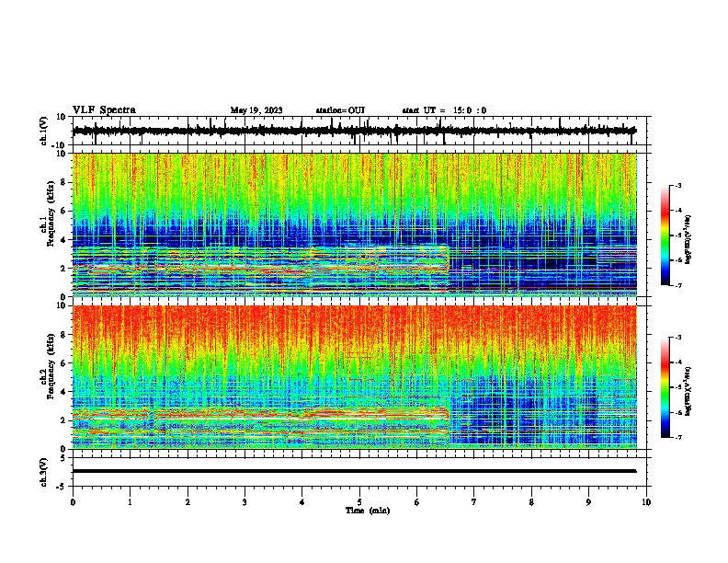This screenshot has width=728, height=563.
Task: Click the "ch.3(V)" vertical axis label
Action: click(x=44, y=472)
